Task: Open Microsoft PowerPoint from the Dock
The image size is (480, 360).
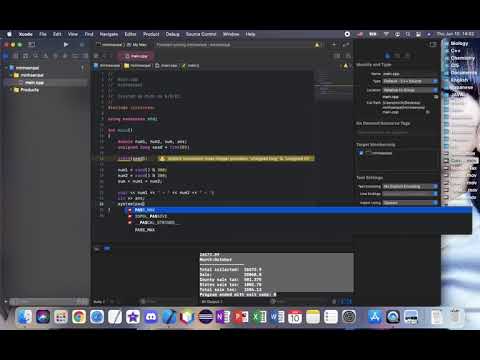Action: [241, 317]
